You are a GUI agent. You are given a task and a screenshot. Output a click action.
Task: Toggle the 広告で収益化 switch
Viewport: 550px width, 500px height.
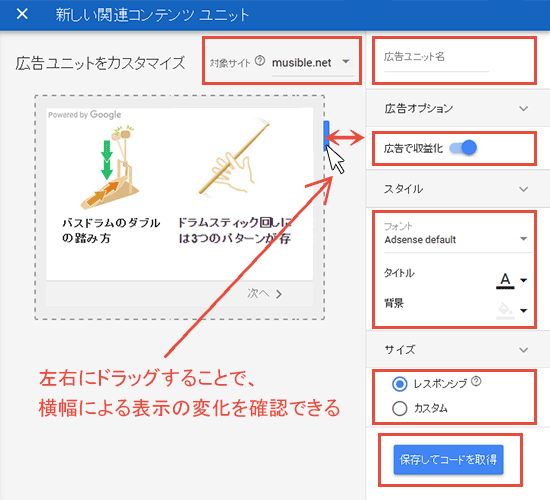point(463,148)
